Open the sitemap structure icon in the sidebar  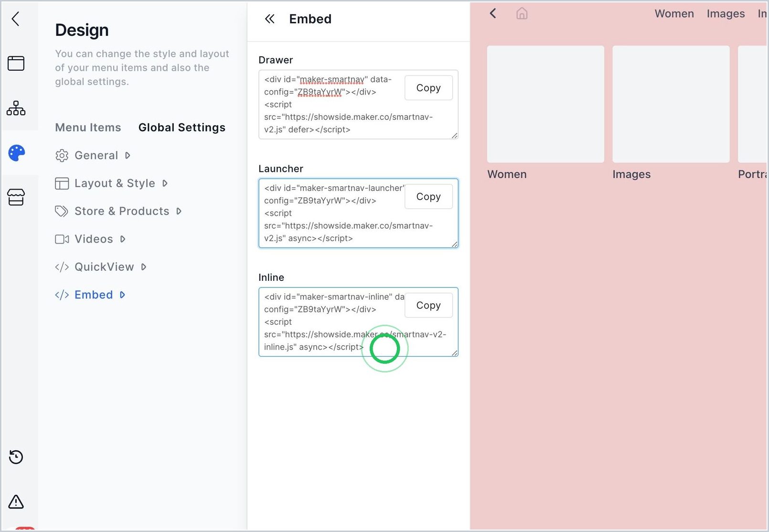(16, 108)
